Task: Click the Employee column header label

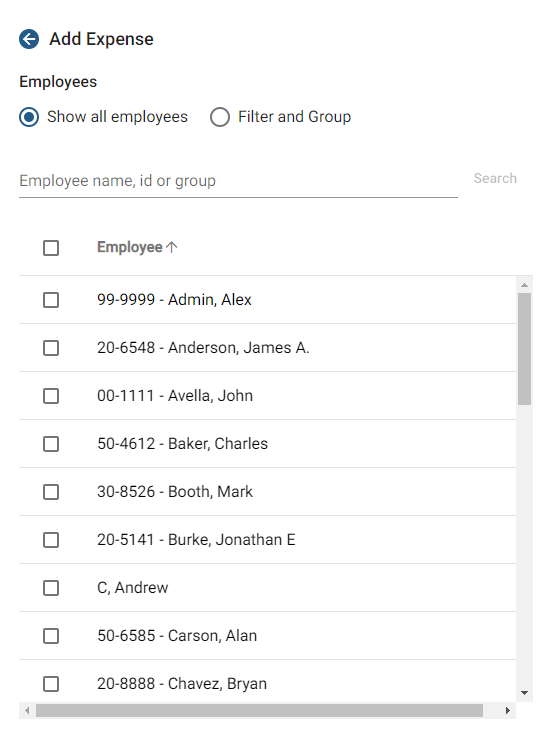Action: coord(129,247)
